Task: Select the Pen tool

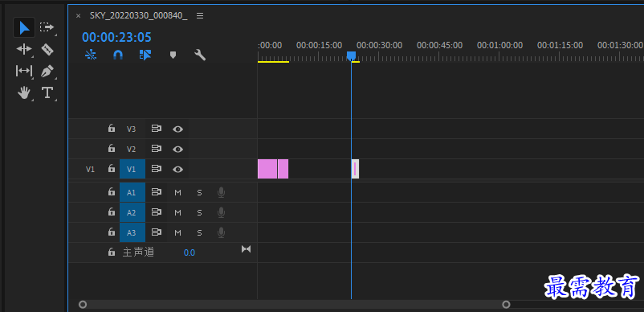Action: tap(47, 71)
